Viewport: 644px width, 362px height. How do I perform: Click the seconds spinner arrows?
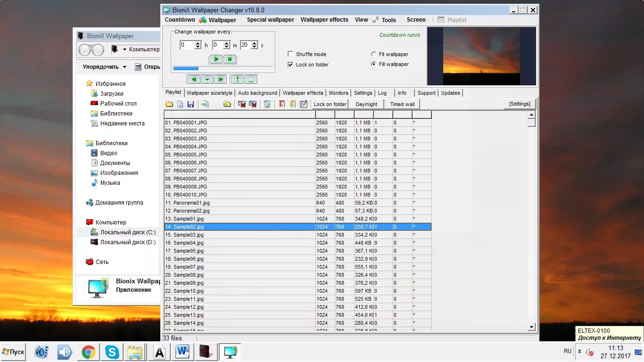[255, 45]
